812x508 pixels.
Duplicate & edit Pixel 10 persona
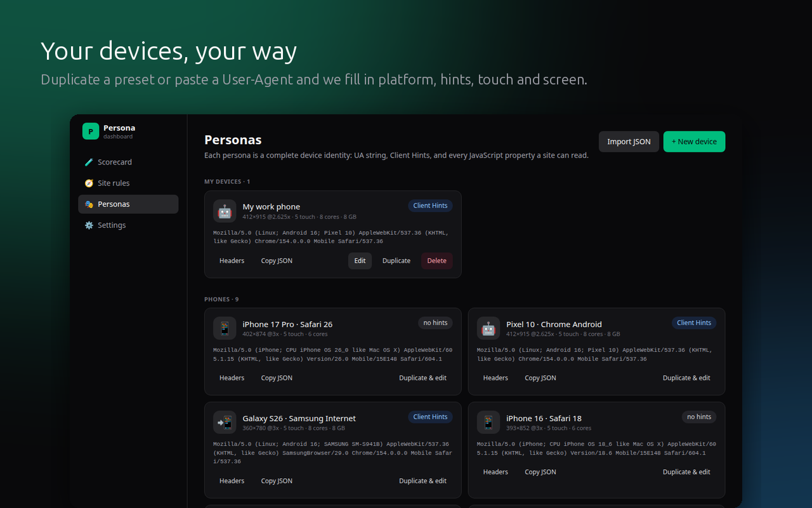686,378
